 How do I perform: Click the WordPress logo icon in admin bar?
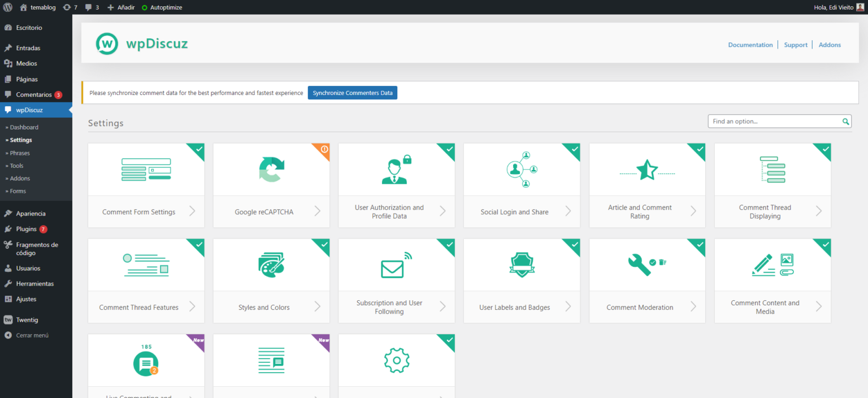(8, 7)
